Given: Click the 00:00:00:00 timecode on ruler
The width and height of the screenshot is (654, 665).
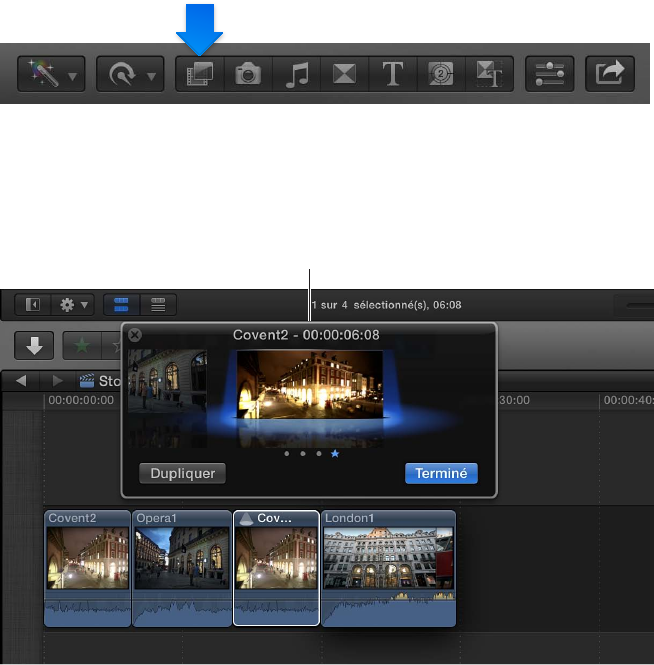Looking at the screenshot, I should tap(81, 400).
